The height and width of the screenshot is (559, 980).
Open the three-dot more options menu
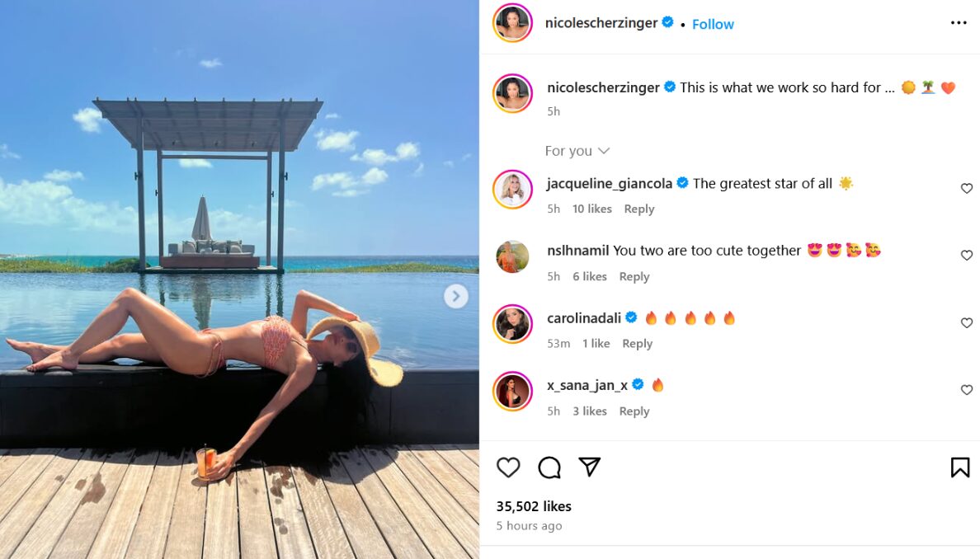pos(959,22)
